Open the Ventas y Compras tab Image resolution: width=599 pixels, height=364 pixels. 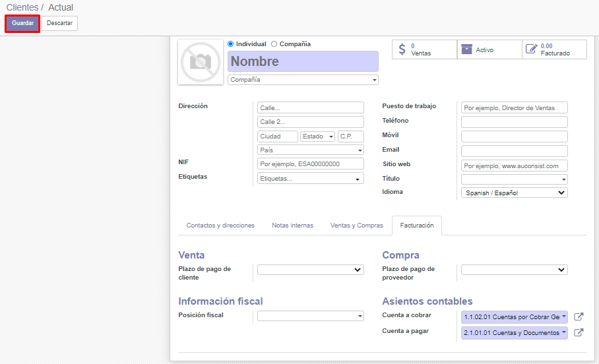click(356, 226)
